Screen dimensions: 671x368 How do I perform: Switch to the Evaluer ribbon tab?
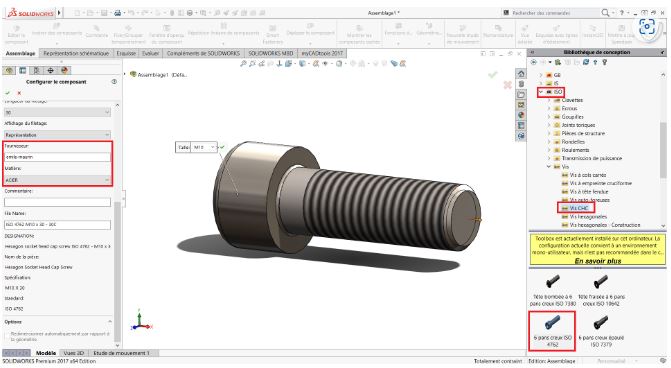click(x=151, y=53)
